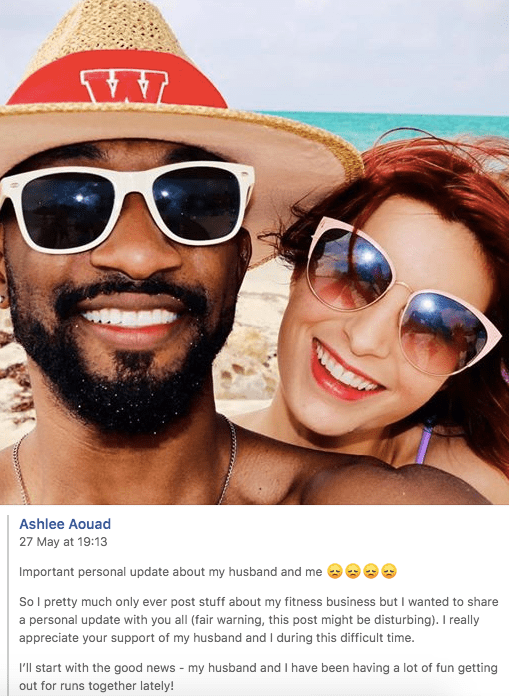The height and width of the screenshot is (696, 511).
Task: Select the "Important personal update" headline text
Action: [x=170, y=572]
